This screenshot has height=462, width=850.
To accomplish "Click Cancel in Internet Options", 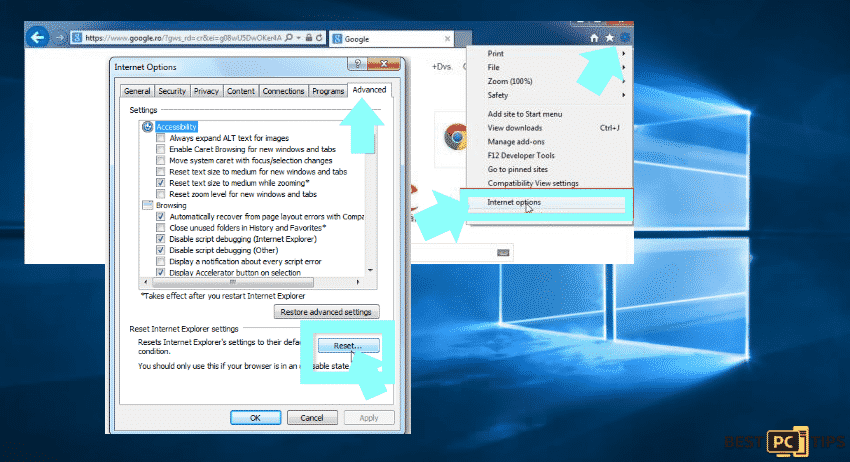I will tap(312, 418).
